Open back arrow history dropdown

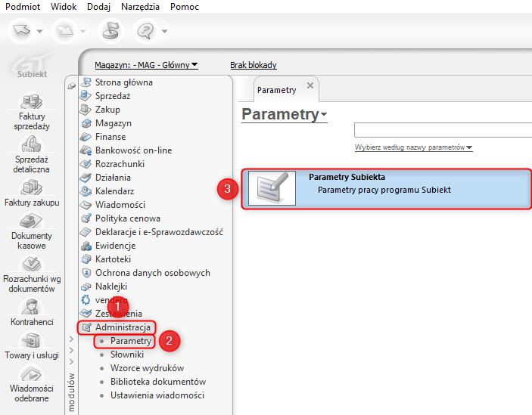point(39,31)
